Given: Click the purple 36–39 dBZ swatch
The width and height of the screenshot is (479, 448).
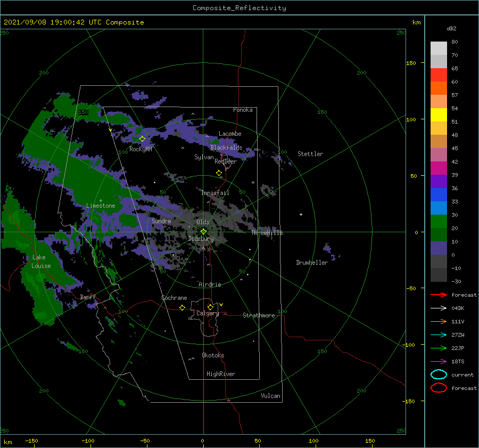Looking at the screenshot, I should pos(439,181).
